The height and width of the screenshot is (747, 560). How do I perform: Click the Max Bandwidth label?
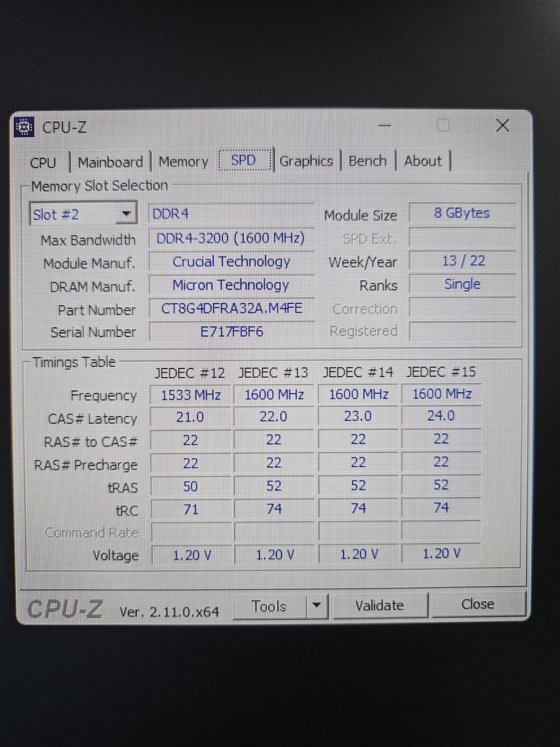tap(88, 240)
